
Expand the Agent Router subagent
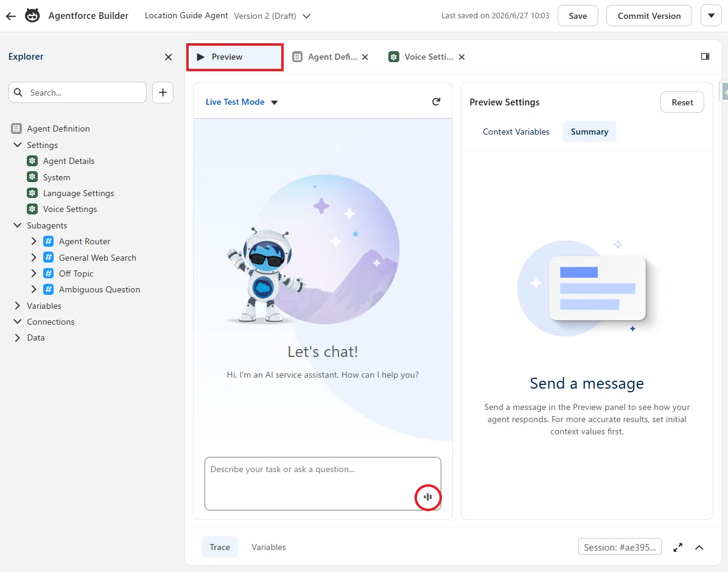click(33, 241)
